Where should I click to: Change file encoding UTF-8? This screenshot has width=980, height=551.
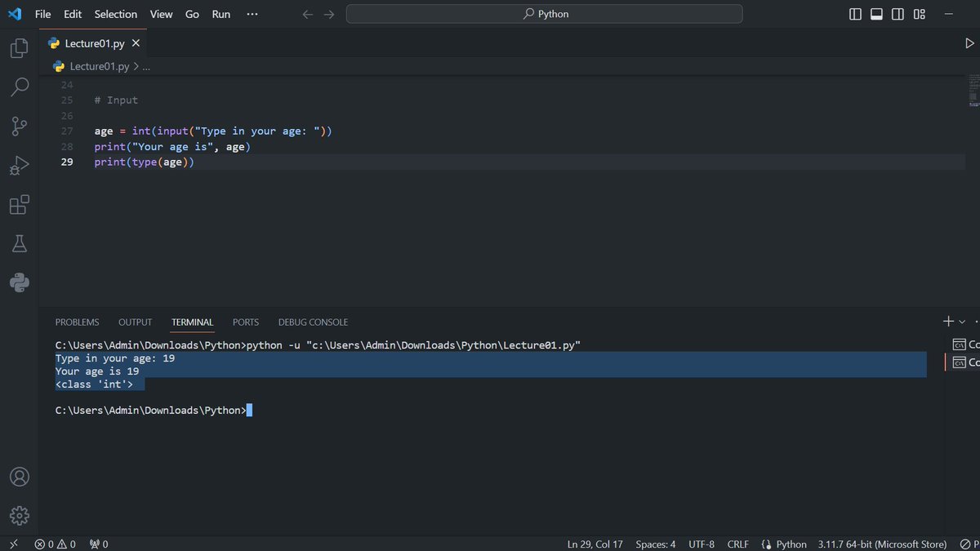pyautogui.click(x=702, y=544)
